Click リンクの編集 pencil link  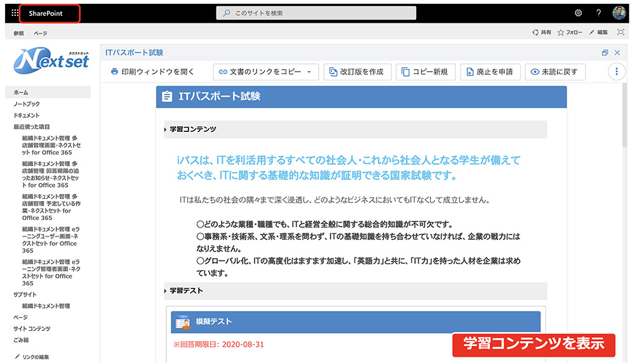point(32,357)
